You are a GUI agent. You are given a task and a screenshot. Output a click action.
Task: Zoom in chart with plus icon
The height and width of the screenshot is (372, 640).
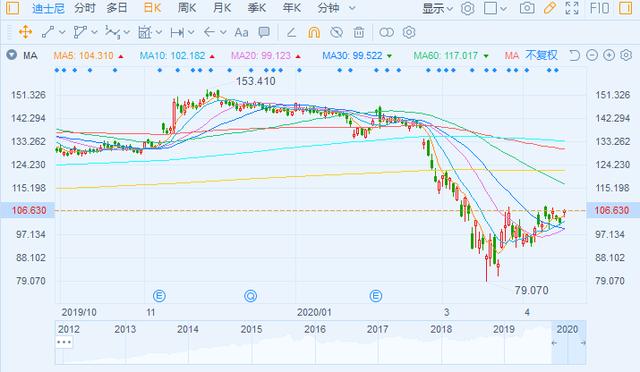pos(609,55)
